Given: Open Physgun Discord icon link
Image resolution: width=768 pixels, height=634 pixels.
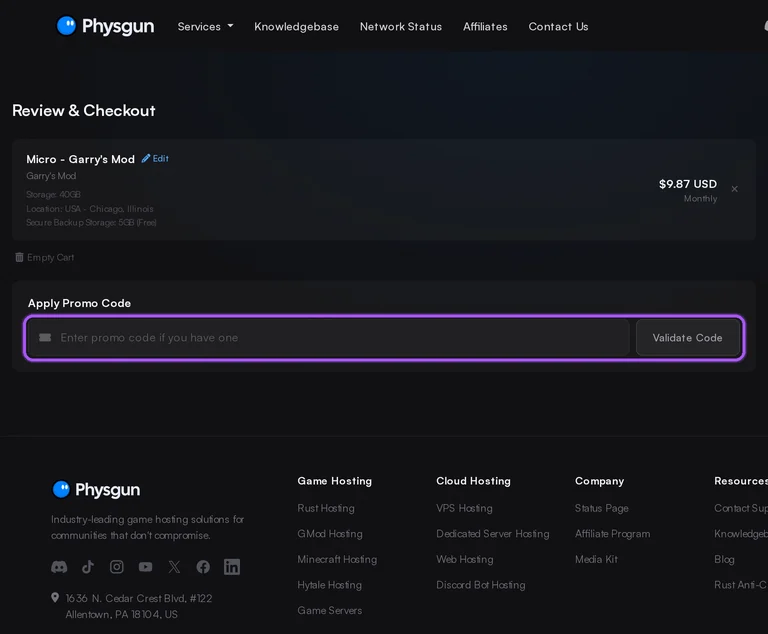Looking at the screenshot, I should [59, 567].
